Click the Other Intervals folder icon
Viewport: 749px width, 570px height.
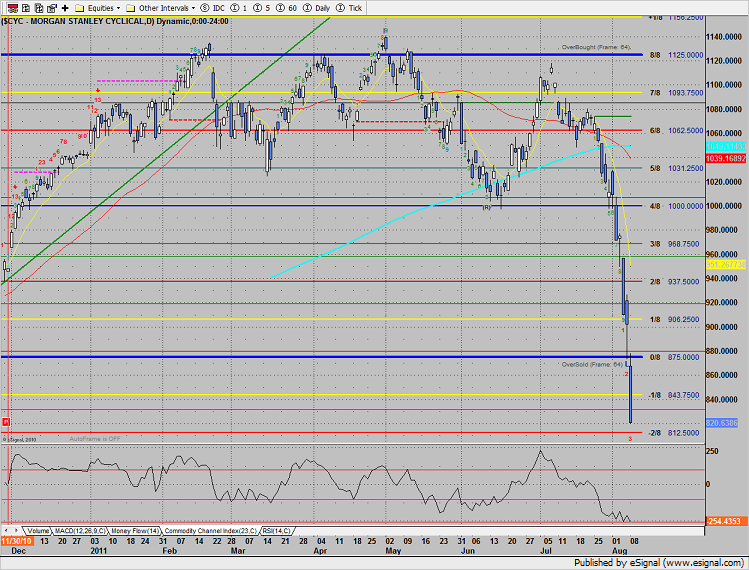pos(130,8)
